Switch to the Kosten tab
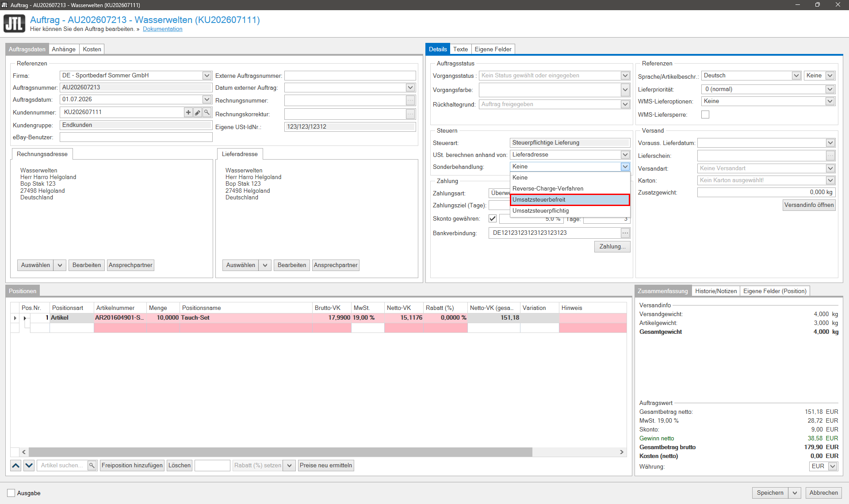 [92, 49]
